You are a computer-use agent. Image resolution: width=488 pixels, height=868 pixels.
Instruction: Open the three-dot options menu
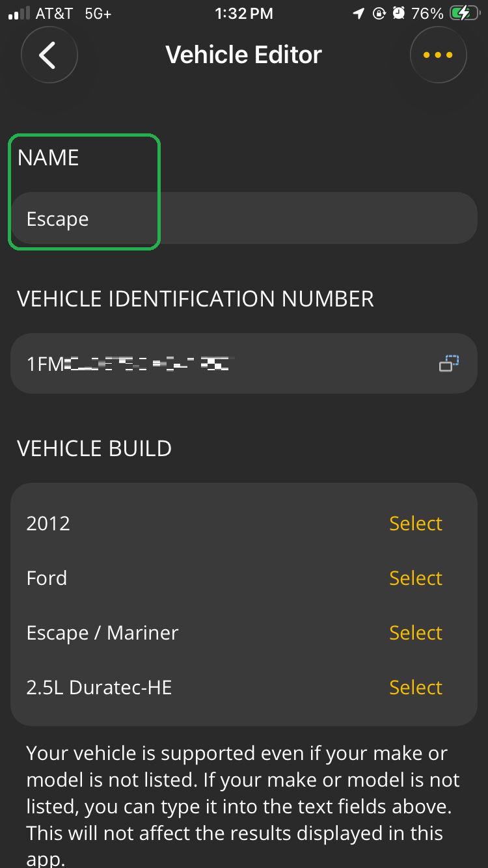438,55
